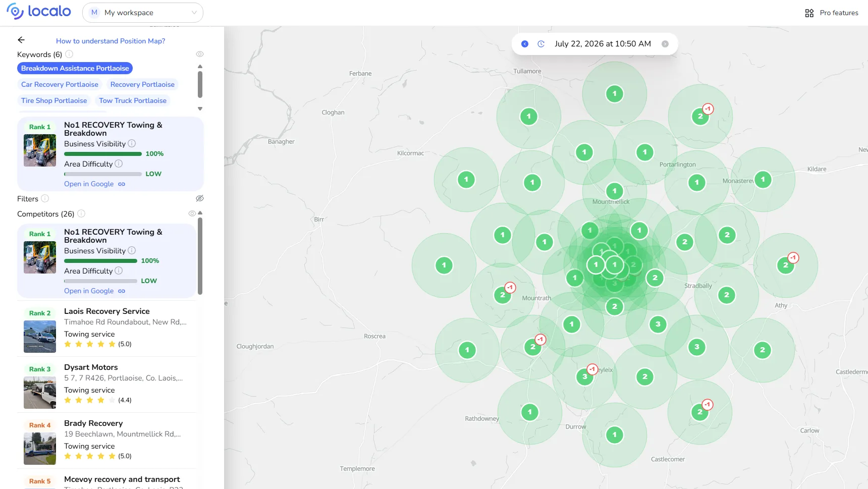This screenshot has height=489, width=868.
Task: Click Keywords info icon
Action: (69, 54)
